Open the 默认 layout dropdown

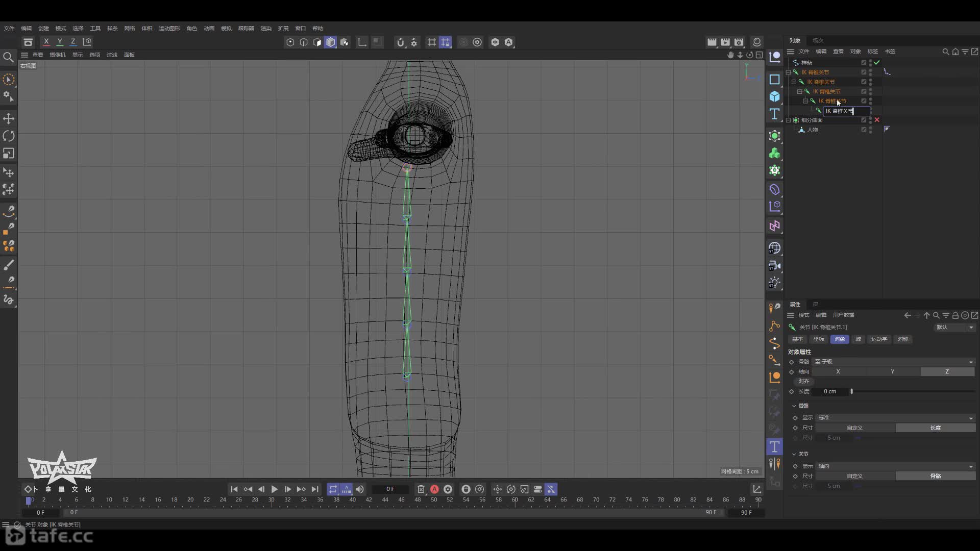(x=955, y=328)
